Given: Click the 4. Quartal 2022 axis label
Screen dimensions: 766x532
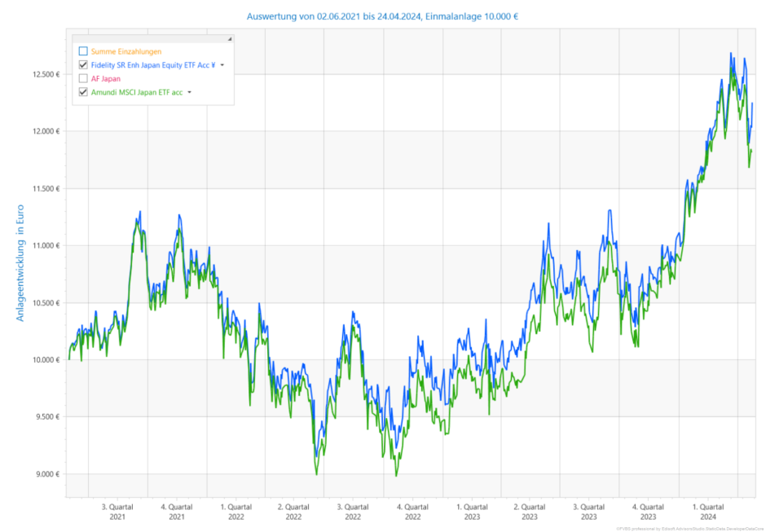Looking at the screenshot, I should pos(412,512).
